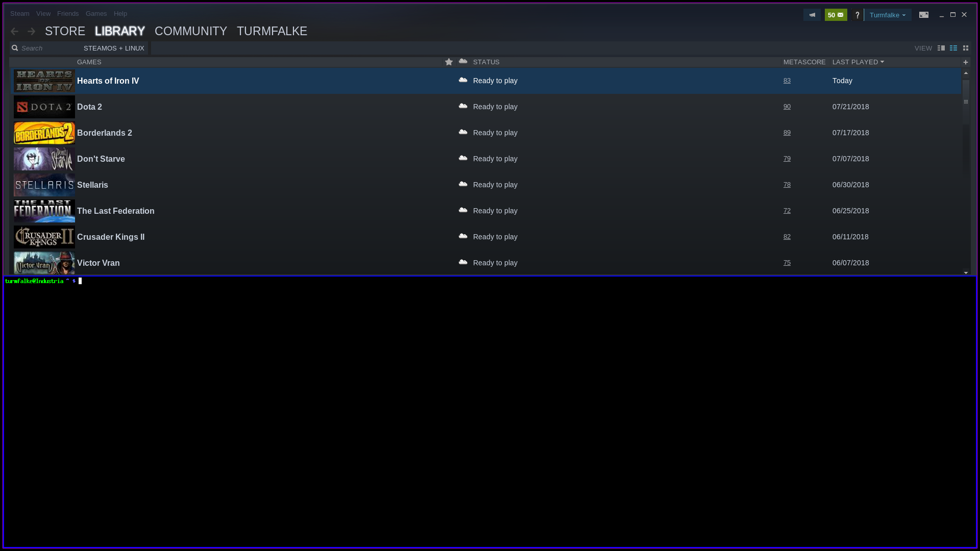This screenshot has height=551, width=980.
Task: Open the Help menu
Action: (x=120, y=14)
